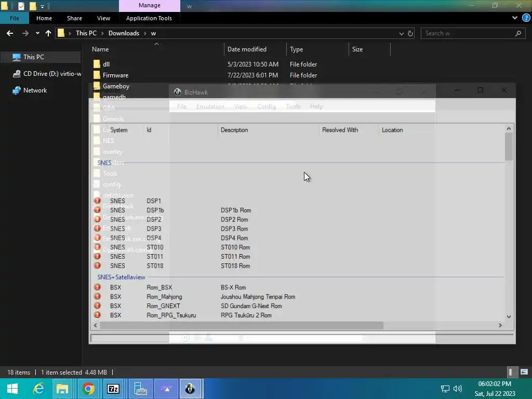Click the SNES+Satellaview group header
The image size is (532, 399).
tap(121, 277)
